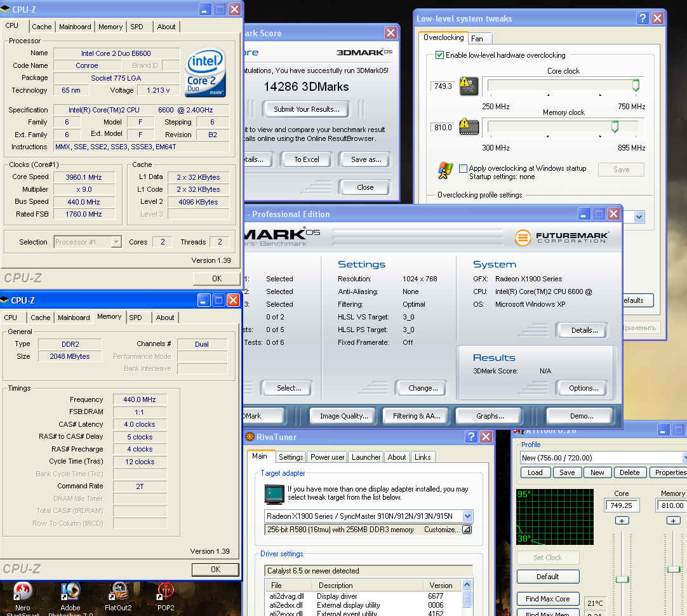This screenshot has width=687, height=616.
Task: Click Submit Your Results button
Action: tap(306, 109)
